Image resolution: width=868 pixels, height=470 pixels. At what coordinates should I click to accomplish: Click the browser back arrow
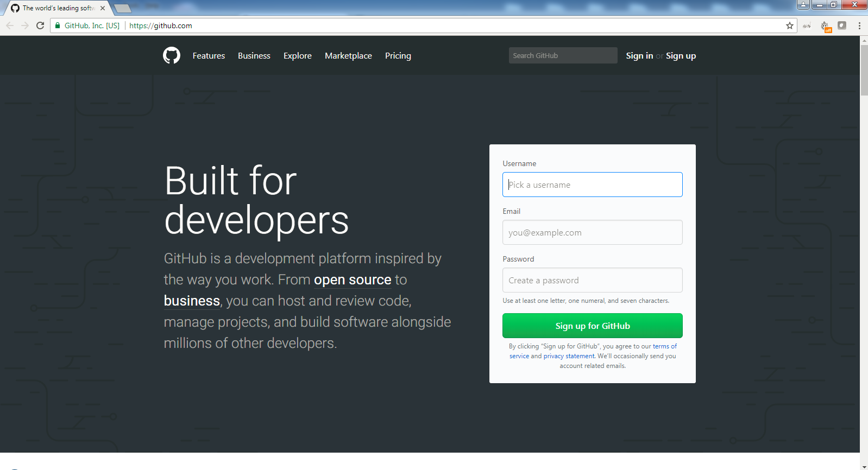point(10,26)
